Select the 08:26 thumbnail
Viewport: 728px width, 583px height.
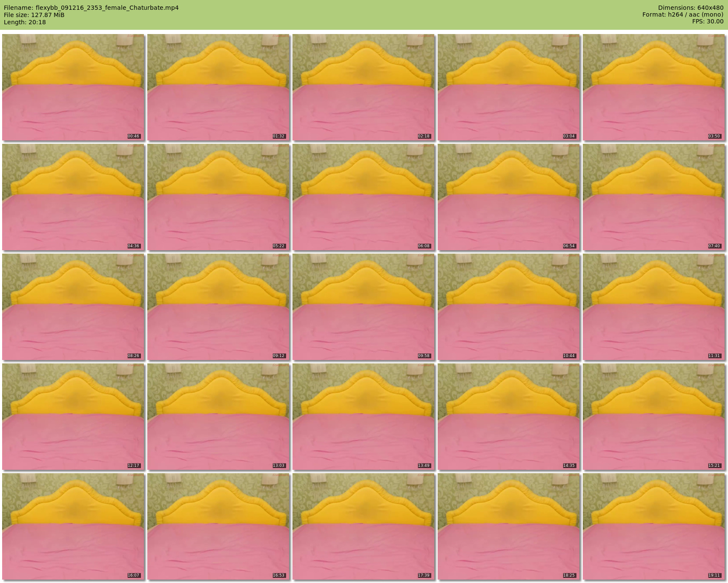(x=73, y=307)
